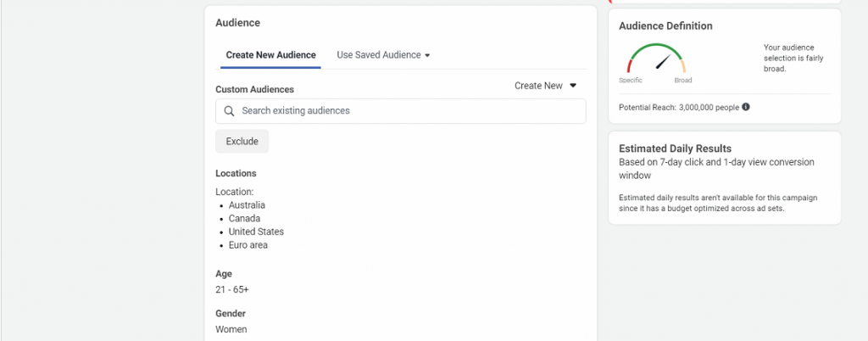Click the Potential Reach info icon

(746, 107)
